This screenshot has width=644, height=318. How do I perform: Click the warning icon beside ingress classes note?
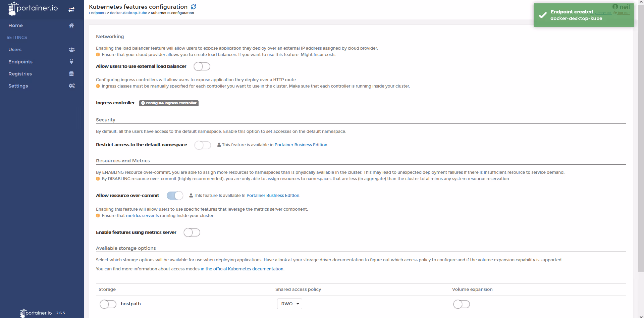(98, 86)
